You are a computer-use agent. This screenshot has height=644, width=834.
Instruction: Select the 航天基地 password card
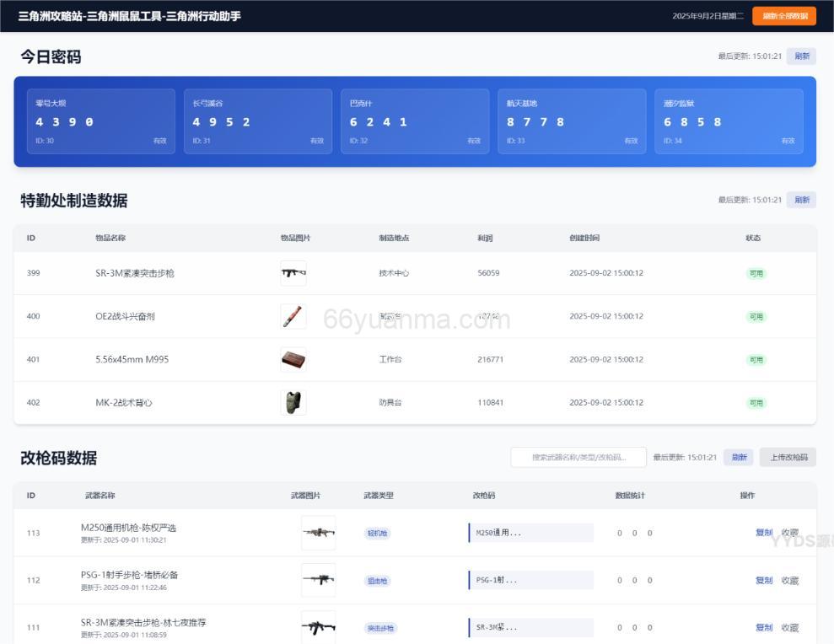tap(572, 121)
